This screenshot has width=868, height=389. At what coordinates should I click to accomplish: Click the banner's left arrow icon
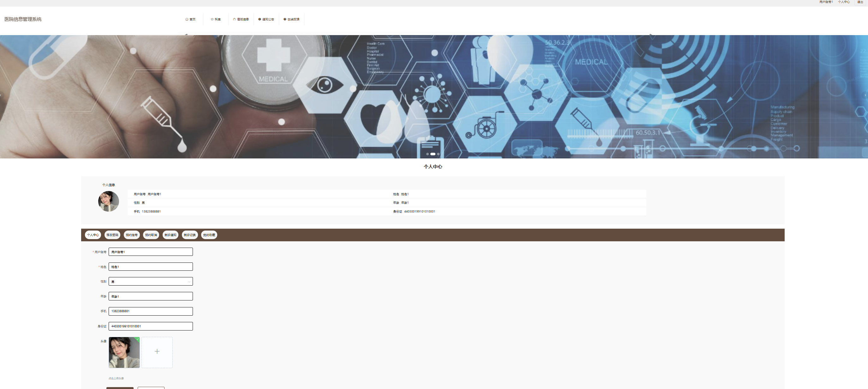pyautogui.click(x=1, y=96)
